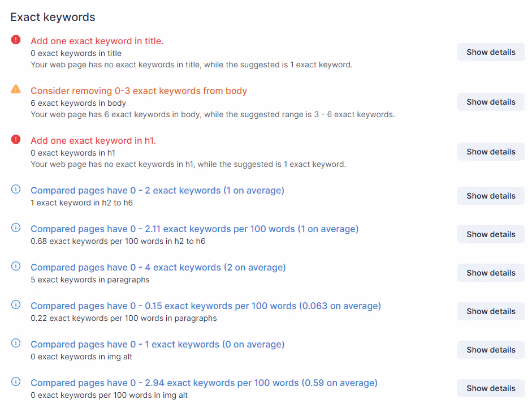532x412 pixels.
Task: Click info icon for 0 - 2.94 keywords row
Action: click(x=16, y=381)
